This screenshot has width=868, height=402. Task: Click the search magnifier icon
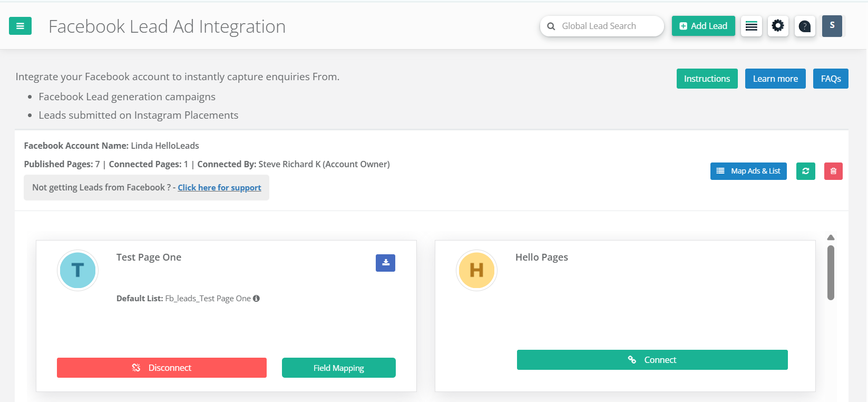coord(551,26)
